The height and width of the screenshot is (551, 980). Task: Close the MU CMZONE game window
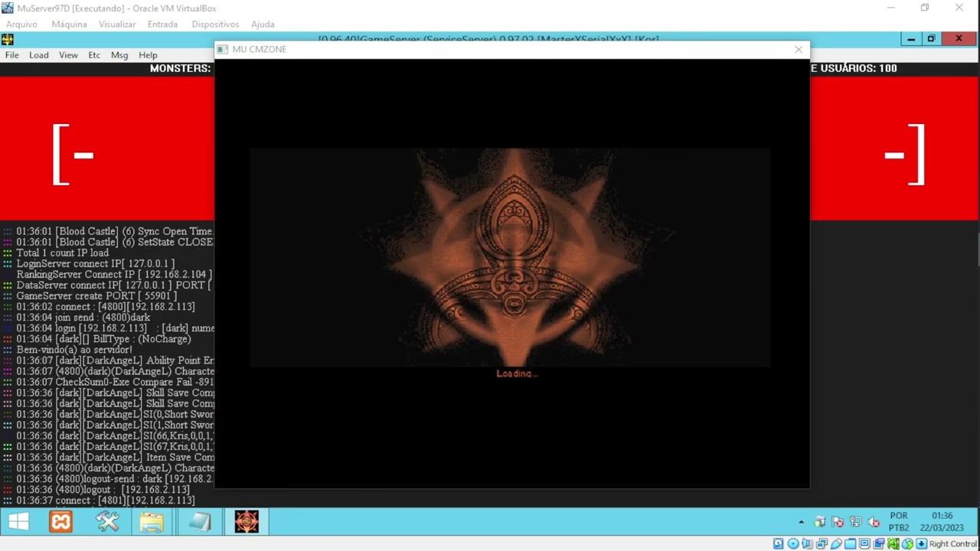[799, 49]
